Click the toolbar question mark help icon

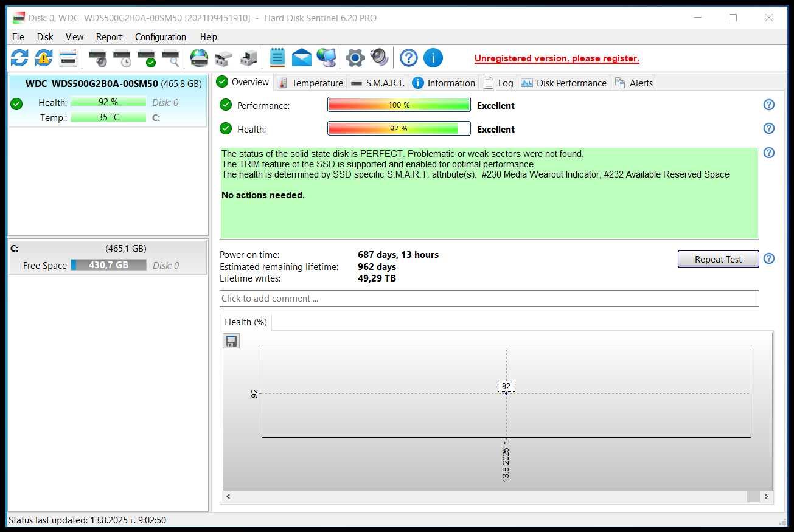[409, 58]
